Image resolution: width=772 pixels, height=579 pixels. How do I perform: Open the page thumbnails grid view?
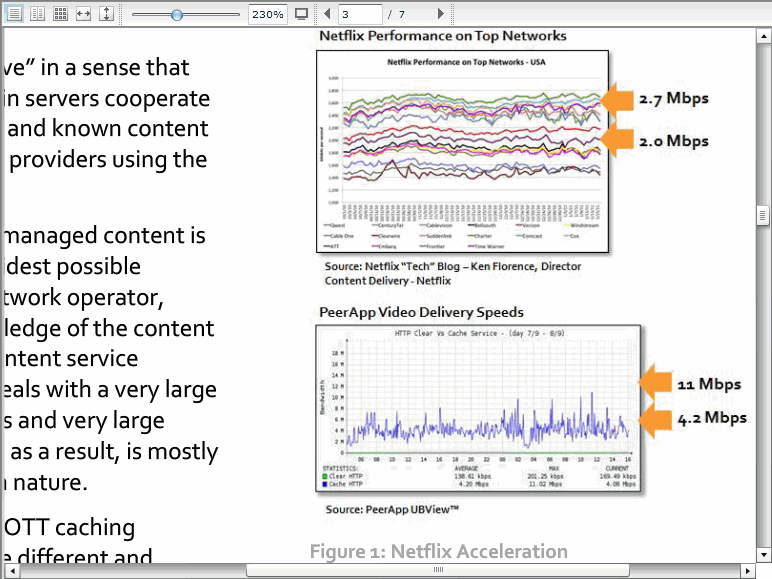[61, 14]
